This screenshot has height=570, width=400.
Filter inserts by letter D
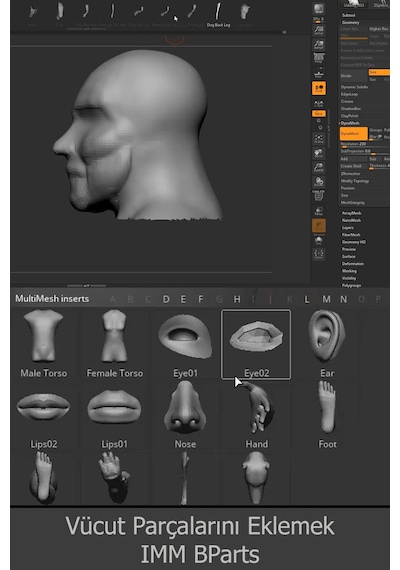(166, 299)
